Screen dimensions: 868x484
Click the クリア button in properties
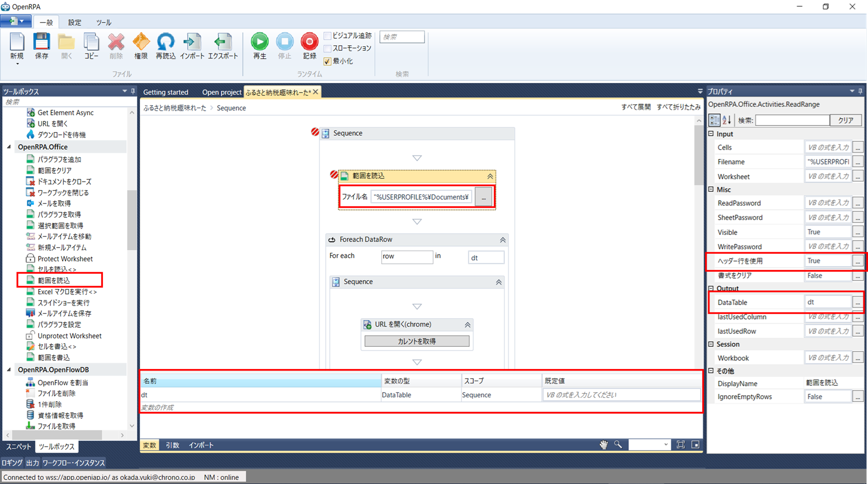coord(845,120)
